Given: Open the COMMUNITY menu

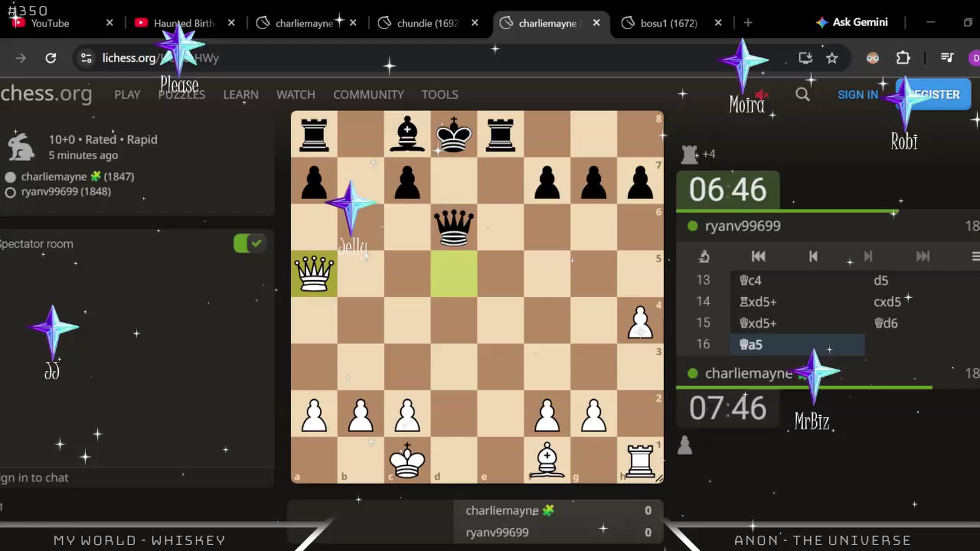Looking at the screenshot, I should coord(369,95).
